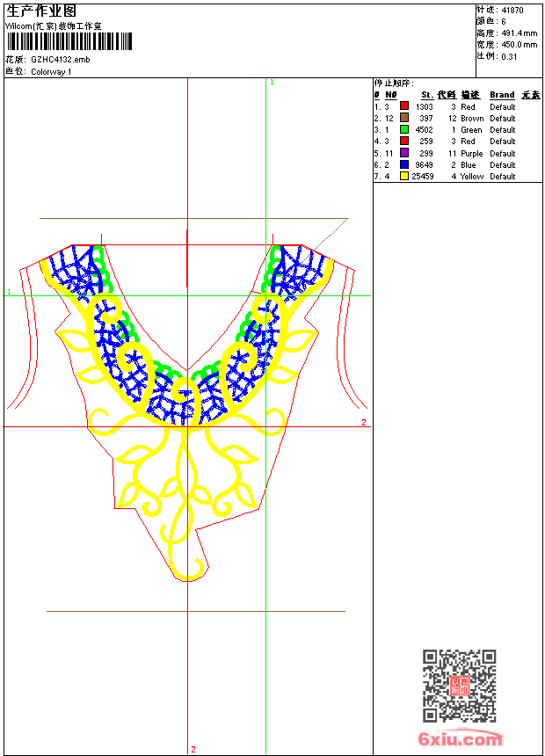Screen dimensions: 545x756
Task: Pick the green color swatch
Action: click(404, 129)
